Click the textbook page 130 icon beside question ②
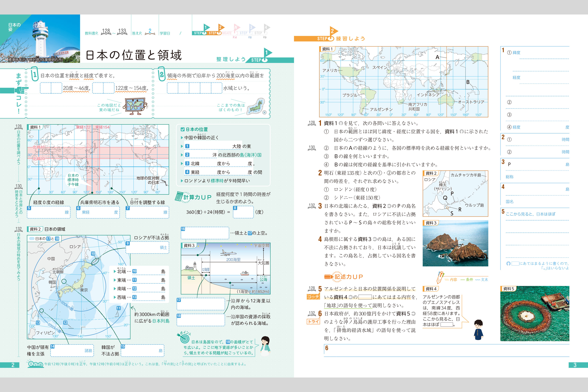The height and width of the screenshot is (392, 588). pyautogui.click(x=312, y=148)
